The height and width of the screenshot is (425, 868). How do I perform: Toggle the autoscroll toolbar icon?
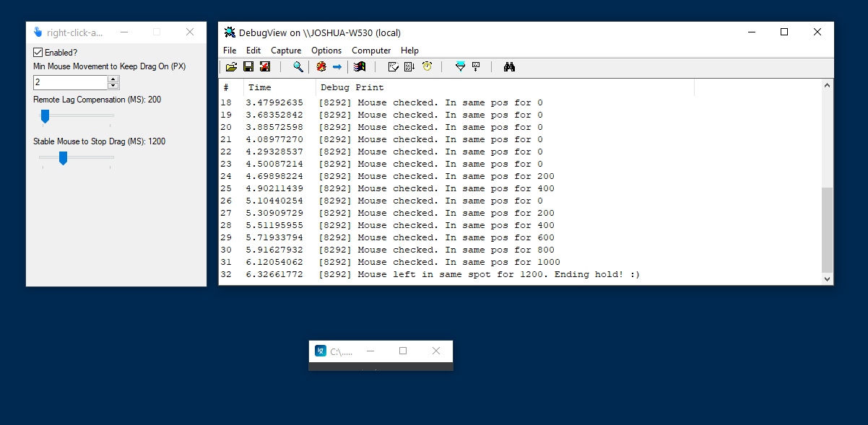(409, 67)
